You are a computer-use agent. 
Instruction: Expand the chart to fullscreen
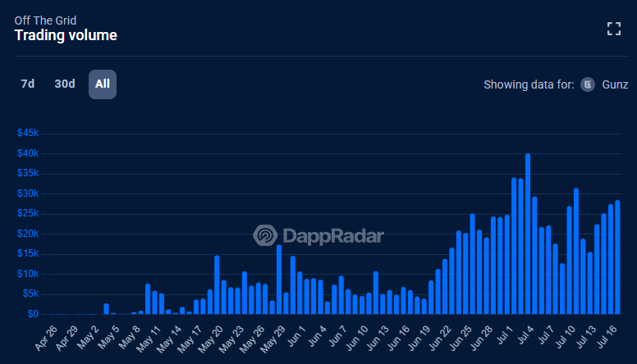[614, 29]
